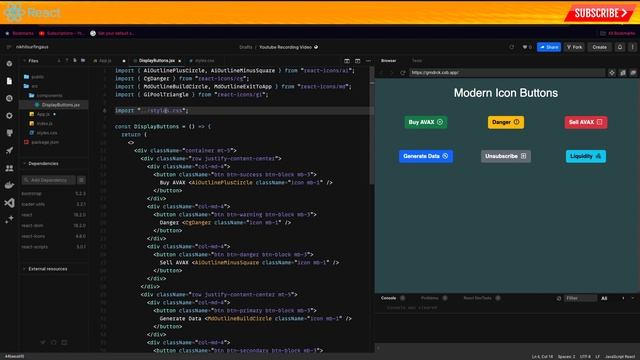Viewport: 640px width, 360px height.
Task: Click the green Buy AVAX button
Action: point(426,122)
